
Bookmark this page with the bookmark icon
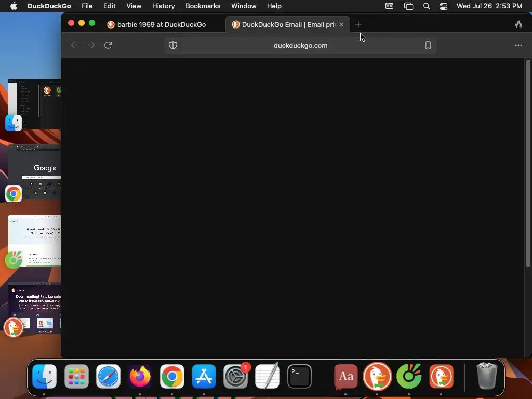coord(428,45)
